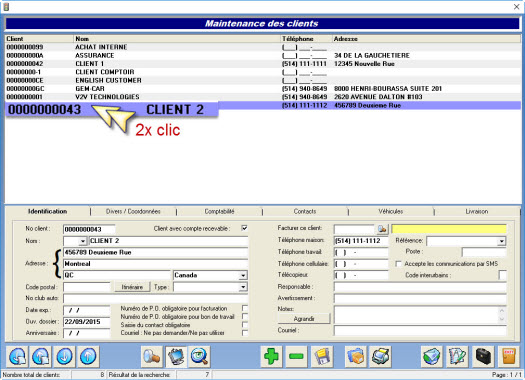Click the Montreal city field
This screenshot has width=525, height=380.
tap(156, 264)
